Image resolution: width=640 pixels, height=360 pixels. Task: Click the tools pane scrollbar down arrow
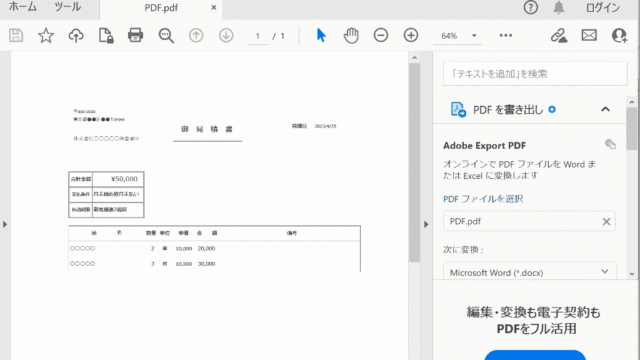pyautogui.click(x=632, y=274)
